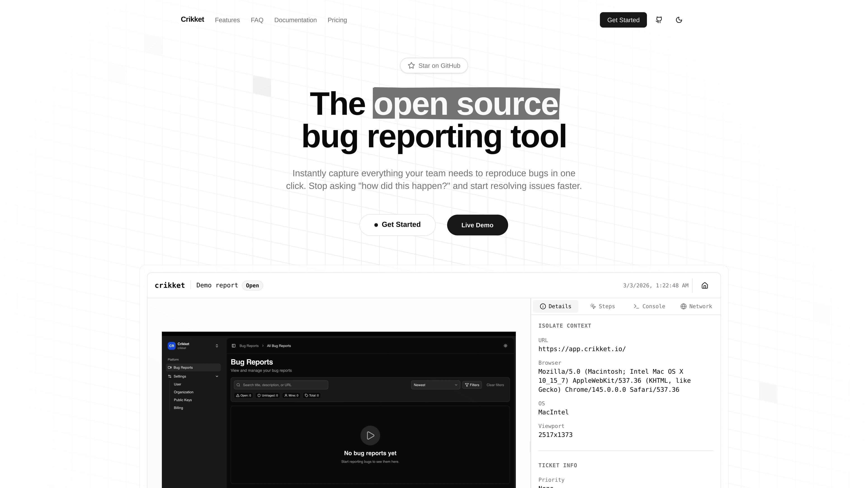The width and height of the screenshot is (868, 488).
Task: Switch to the Details tab
Action: pos(555,307)
